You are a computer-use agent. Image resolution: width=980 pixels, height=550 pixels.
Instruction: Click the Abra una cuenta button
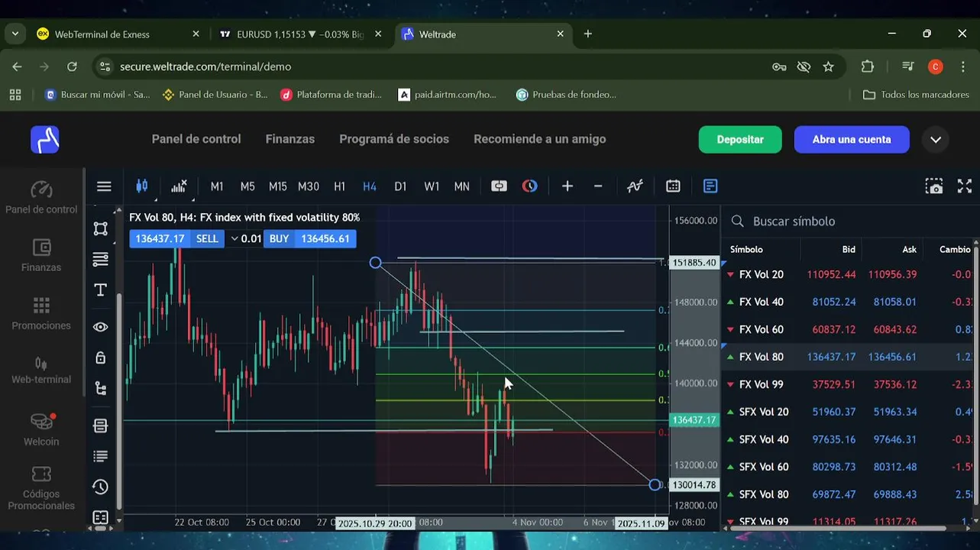coord(852,140)
